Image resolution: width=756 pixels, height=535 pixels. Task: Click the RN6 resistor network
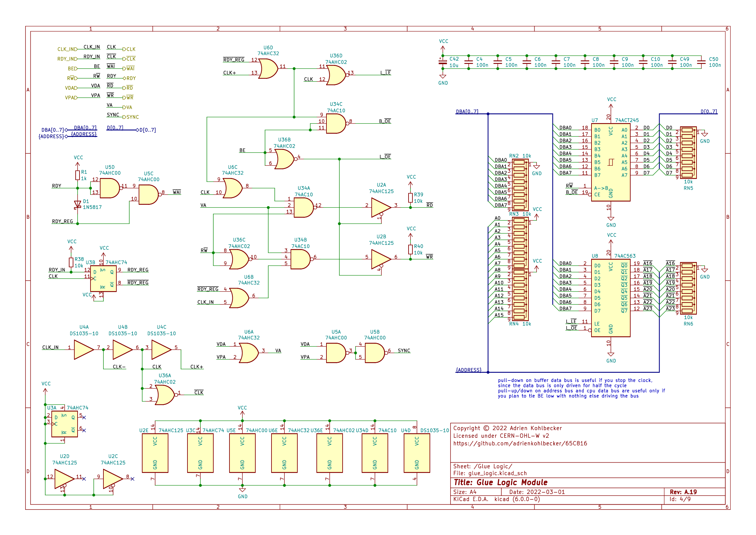[x=688, y=288]
